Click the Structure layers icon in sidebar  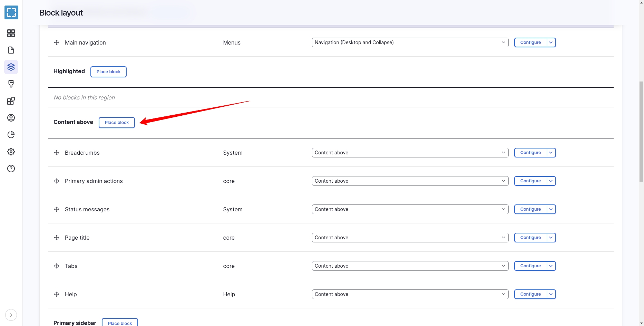point(11,67)
